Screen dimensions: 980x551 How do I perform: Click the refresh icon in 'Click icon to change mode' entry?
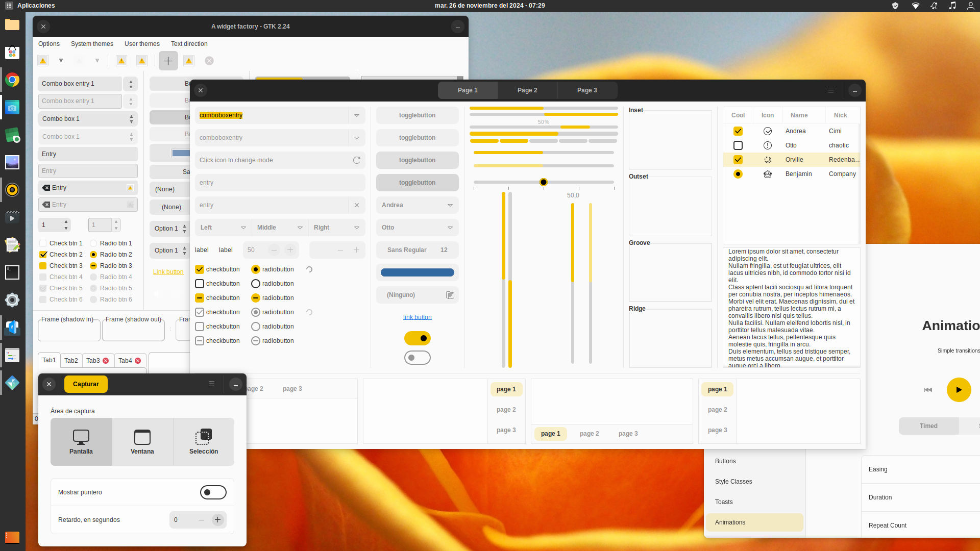point(357,160)
